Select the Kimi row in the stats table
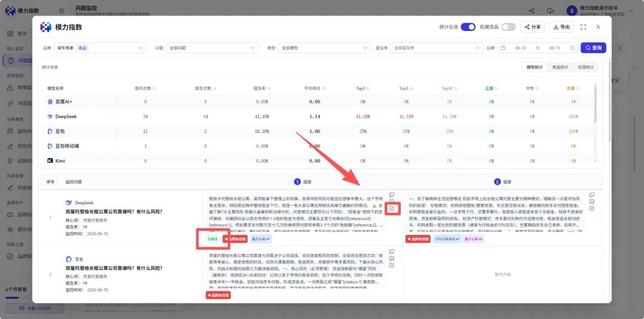Image resolution: width=644 pixels, height=319 pixels. click(318, 160)
